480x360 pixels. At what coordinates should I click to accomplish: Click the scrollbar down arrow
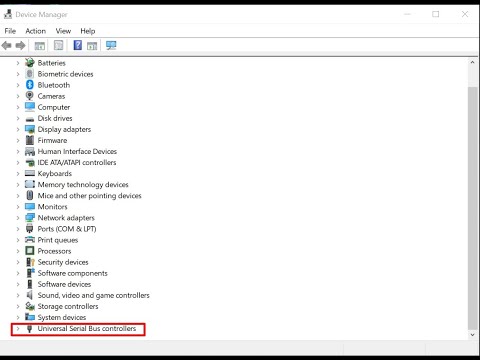pyautogui.click(x=472, y=334)
